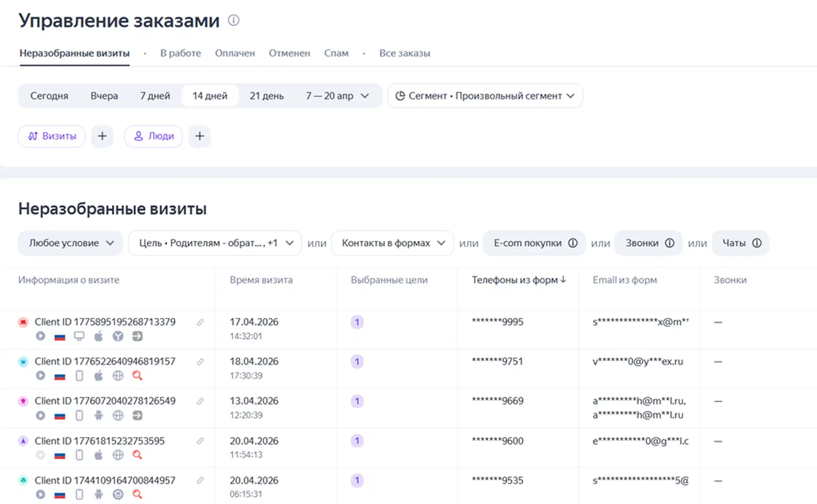Click the info icon on Звонки chip
The image size is (817, 504).
670,243
